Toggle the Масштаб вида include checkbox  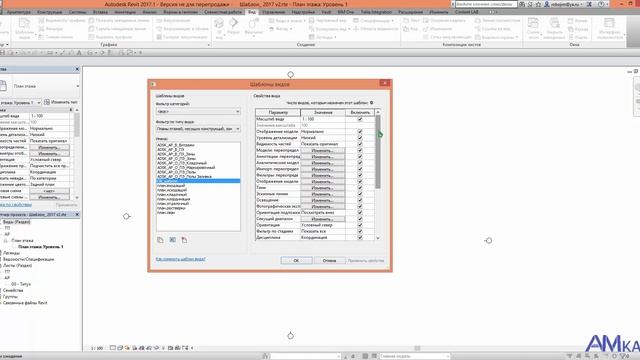(x=360, y=119)
